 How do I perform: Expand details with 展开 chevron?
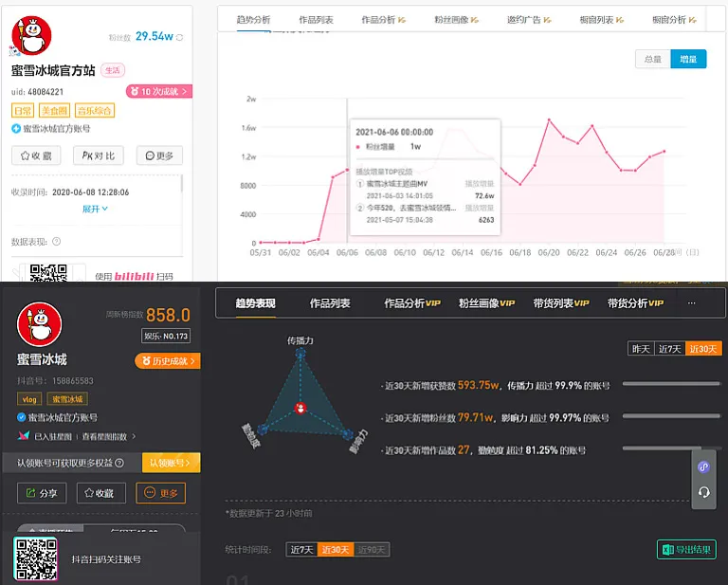tap(95, 209)
